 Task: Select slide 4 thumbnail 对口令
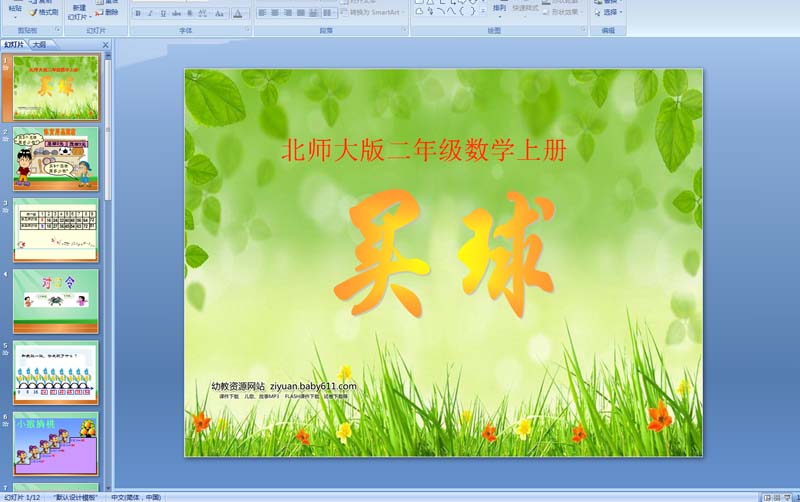pyautogui.click(x=56, y=302)
